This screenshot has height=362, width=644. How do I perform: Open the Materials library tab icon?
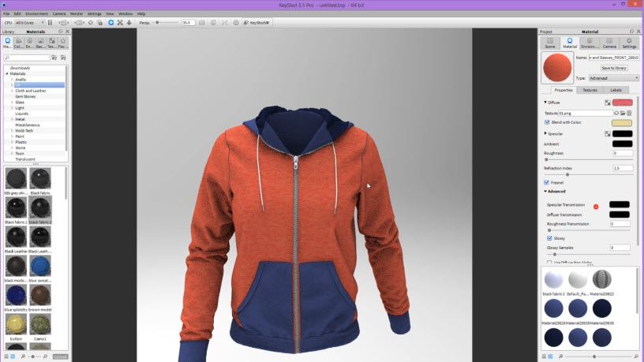coord(7,43)
